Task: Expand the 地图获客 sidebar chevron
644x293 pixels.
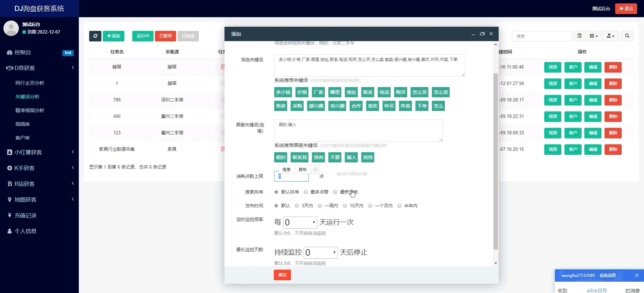Action: [x=73, y=199]
